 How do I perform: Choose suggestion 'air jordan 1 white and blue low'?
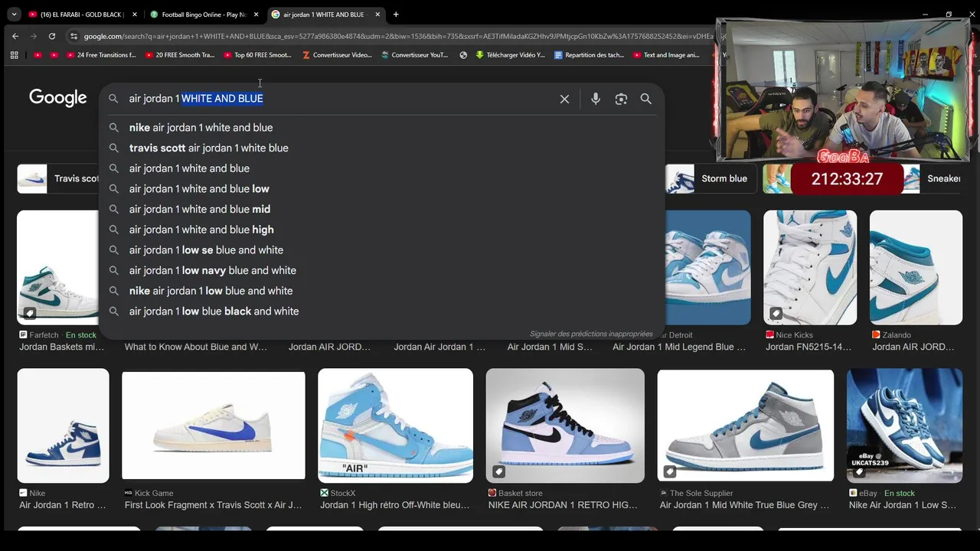(x=381, y=189)
